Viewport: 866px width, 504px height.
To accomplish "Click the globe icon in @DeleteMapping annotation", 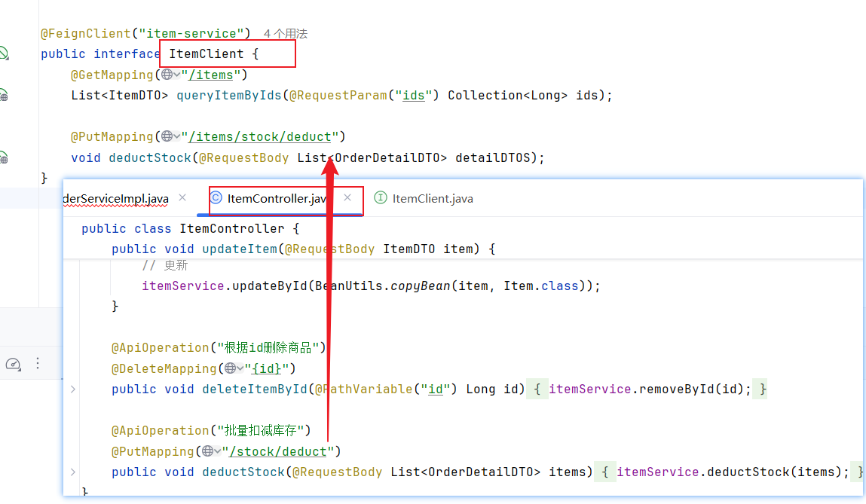I will tap(230, 368).
